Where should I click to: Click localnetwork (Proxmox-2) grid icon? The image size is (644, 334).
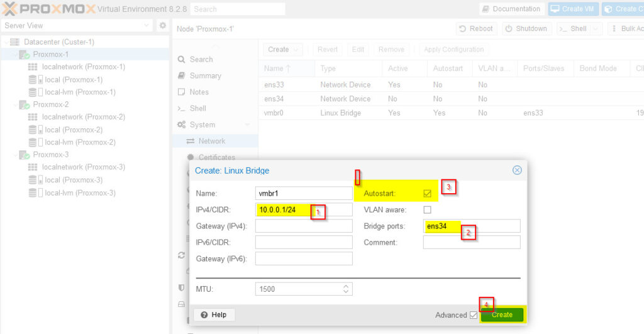click(33, 117)
